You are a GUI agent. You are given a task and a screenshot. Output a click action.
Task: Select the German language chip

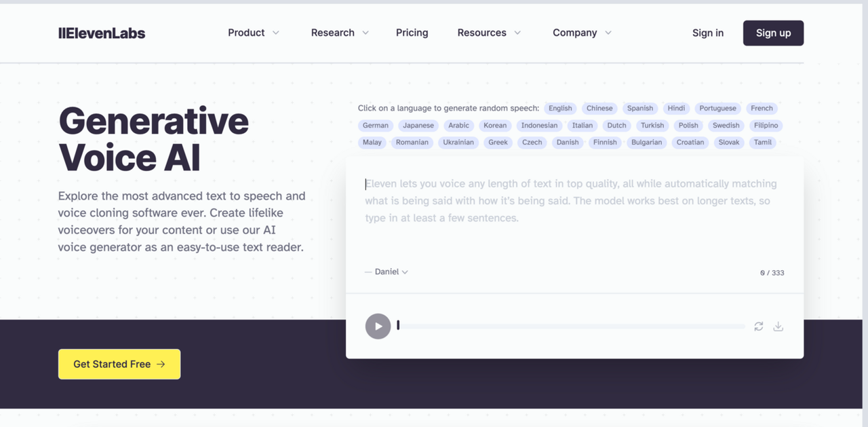click(x=376, y=125)
